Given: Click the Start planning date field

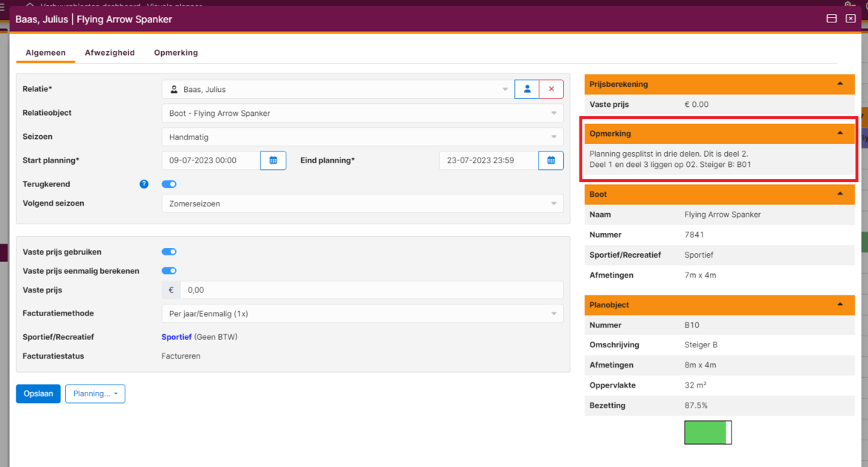Looking at the screenshot, I should click(x=211, y=160).
